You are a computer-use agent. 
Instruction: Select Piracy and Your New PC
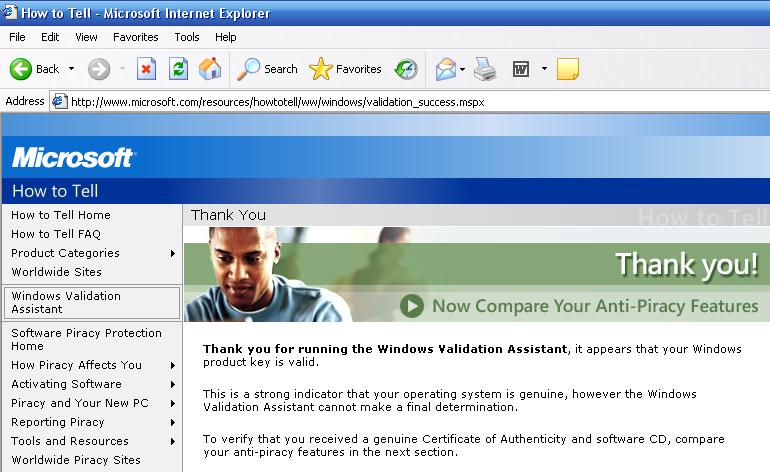tap(80, 403)
